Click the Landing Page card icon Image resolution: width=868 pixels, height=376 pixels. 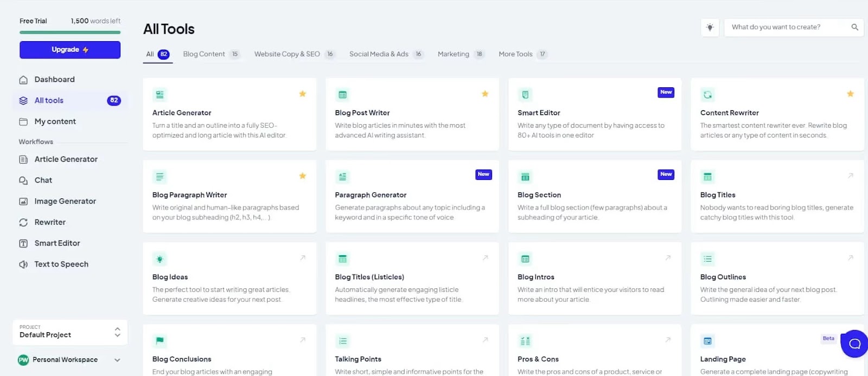(x=707, y=341)
